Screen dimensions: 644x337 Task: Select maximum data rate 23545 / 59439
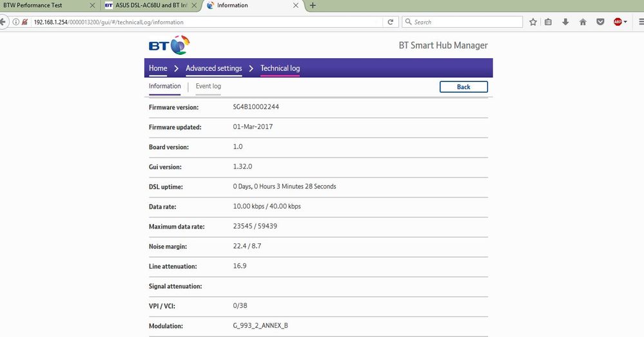pos(255,226)
